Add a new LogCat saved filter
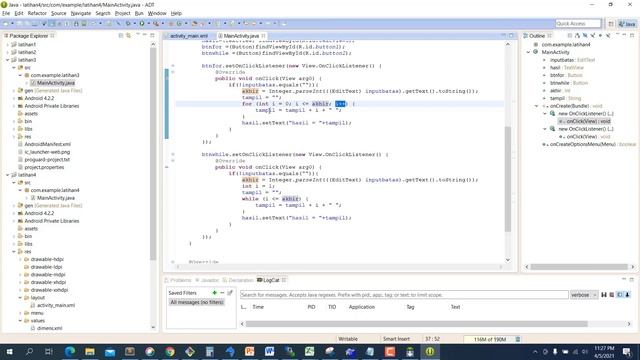This screenshot has height=360, width=640. 214,293
